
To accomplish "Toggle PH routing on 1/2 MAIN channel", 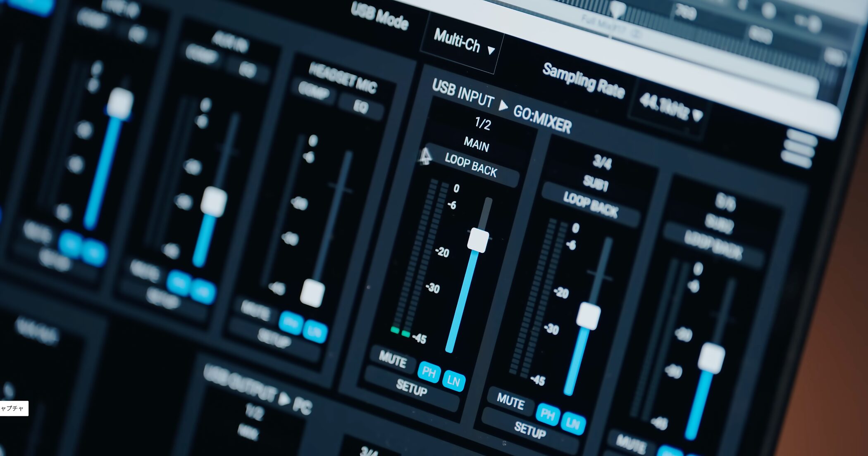I will coord(429,373).
